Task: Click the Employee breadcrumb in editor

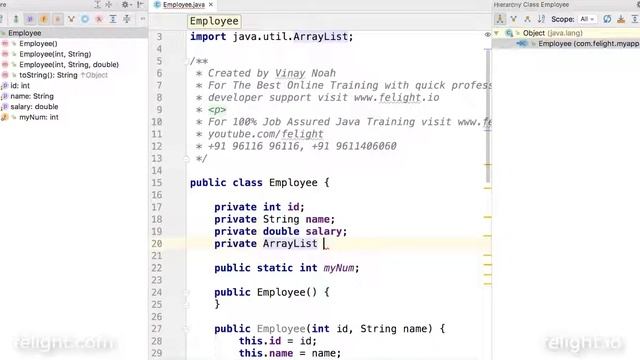Action: (x=214, y=21)
